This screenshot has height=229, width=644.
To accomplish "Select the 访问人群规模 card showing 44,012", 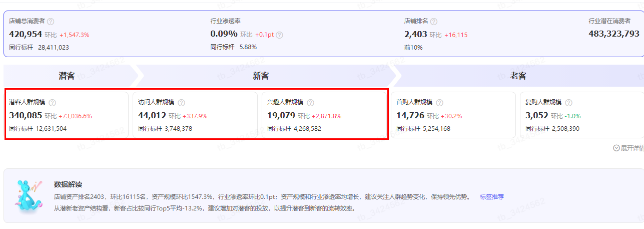I will coord(195,115).
